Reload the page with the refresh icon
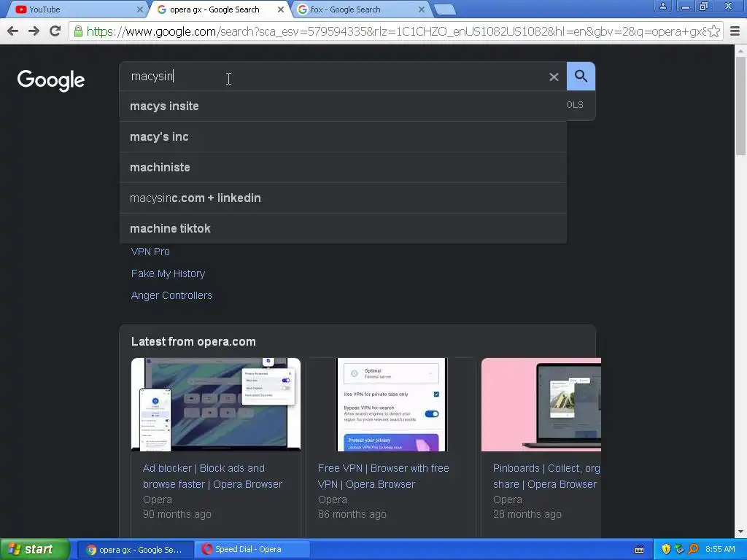The height and width of the screenshot is (560, 747). [55, 31]
